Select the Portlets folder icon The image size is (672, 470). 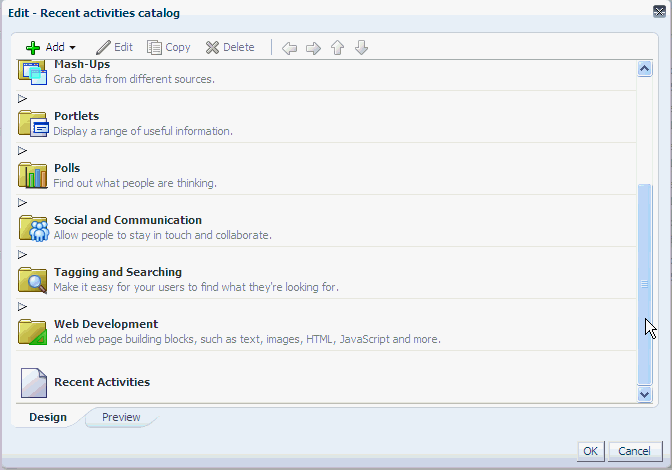pos(33,124)
